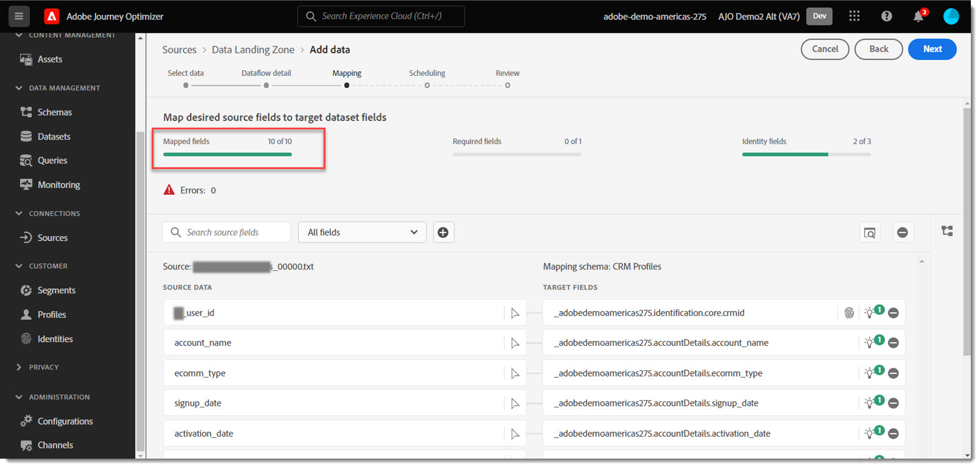The height and width of the screenshot is (468, 980).
Task: Open the schema structure icon at right
Action: coord(947,231)
